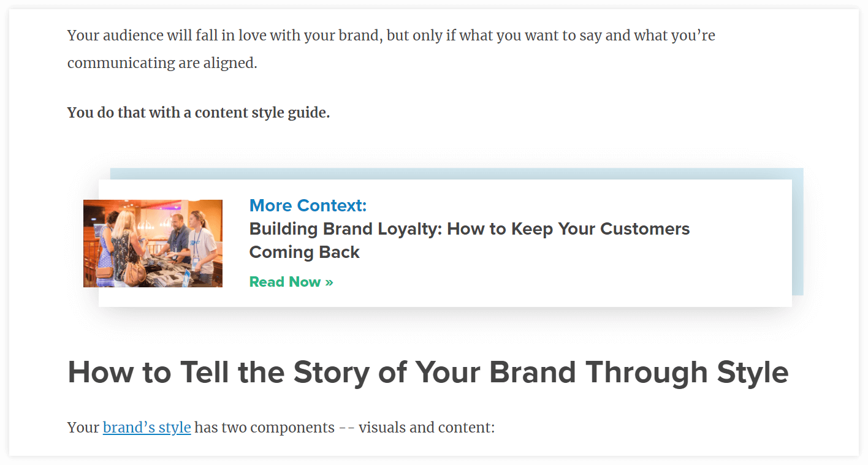Click the line "communicating are aligned."
868x465 pixels.
pyautogui.click(x=162, y=63)
